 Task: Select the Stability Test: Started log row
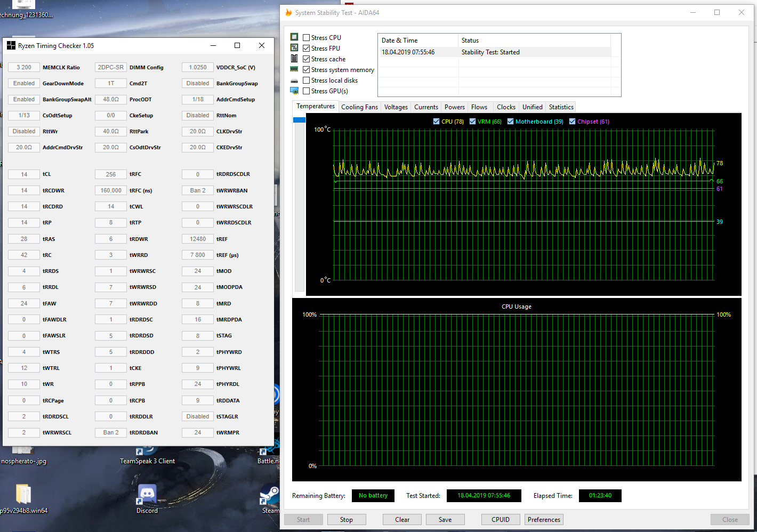pos(495,52)
